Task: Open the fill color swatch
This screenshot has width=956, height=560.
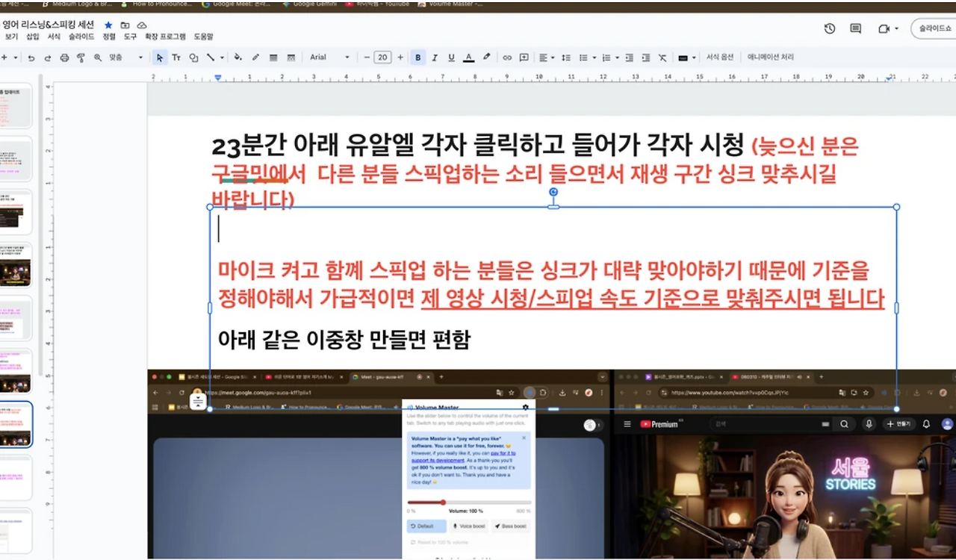Action: pos(238,57)
